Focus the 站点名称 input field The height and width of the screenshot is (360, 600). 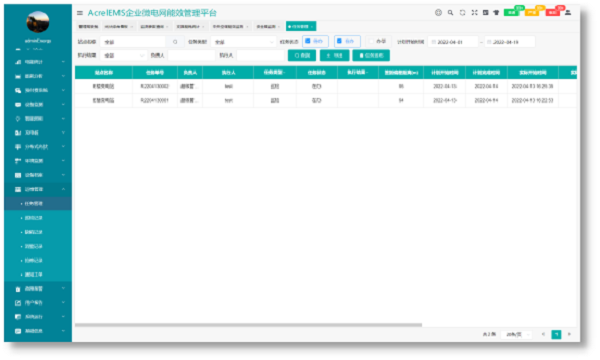tap(132, 42)
